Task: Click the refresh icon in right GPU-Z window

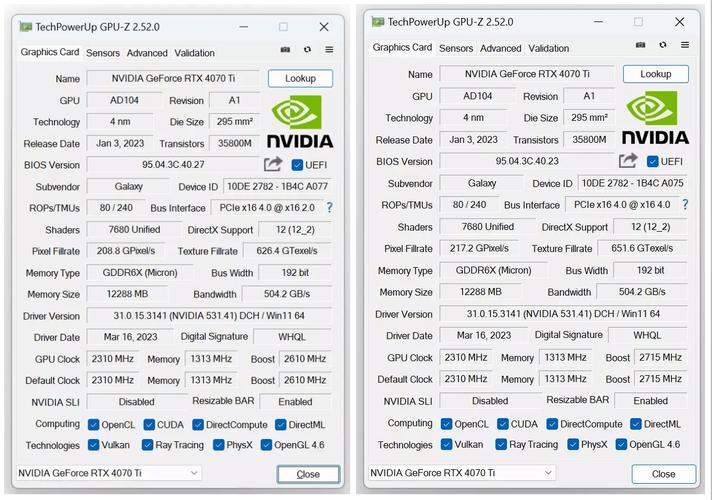Action: (x=662, y=44)
